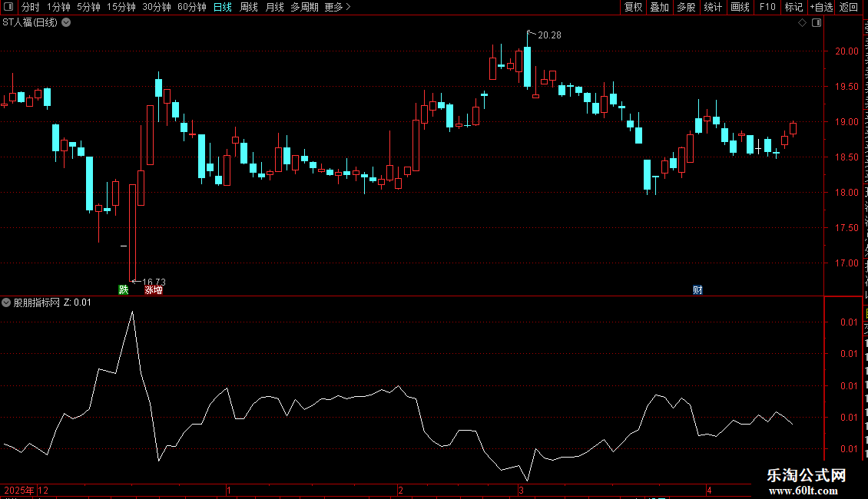Open the F10 company info
Screen dimensions: 868x499
[x=767, y=7]
